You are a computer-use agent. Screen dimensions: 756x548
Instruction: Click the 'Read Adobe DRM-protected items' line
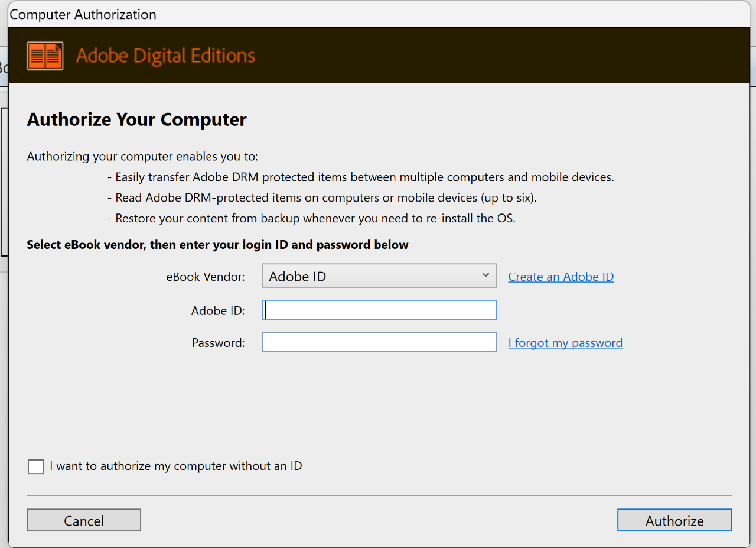pyautogui.click(x=322, y=197)
